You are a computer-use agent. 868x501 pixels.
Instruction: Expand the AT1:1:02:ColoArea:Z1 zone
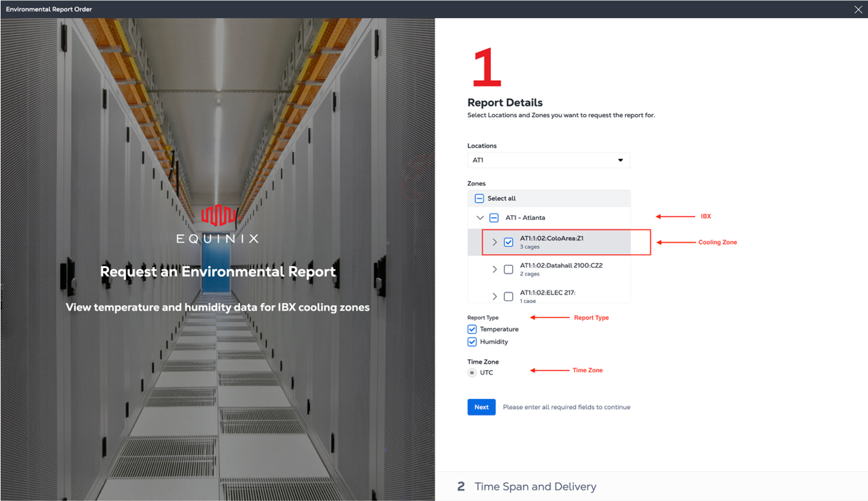495,242
